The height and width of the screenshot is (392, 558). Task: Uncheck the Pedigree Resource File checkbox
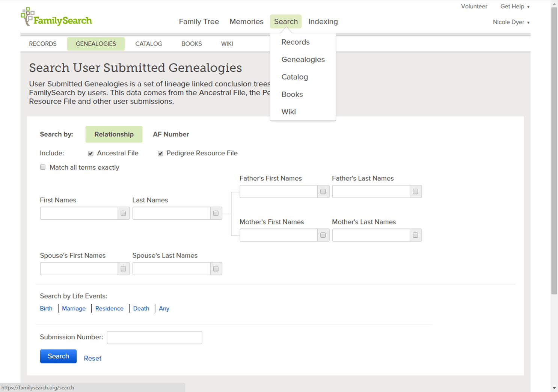point(160,153)
